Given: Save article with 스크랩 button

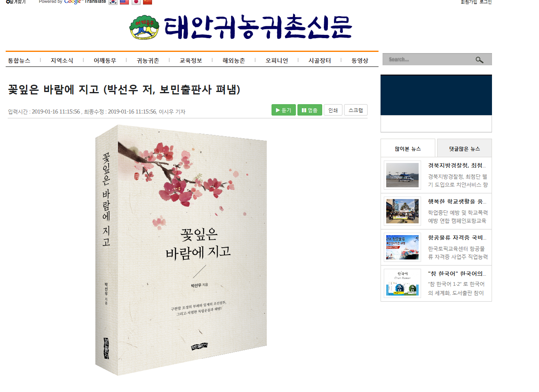Looking at the screenshot, I should click(x=356, y=110).
